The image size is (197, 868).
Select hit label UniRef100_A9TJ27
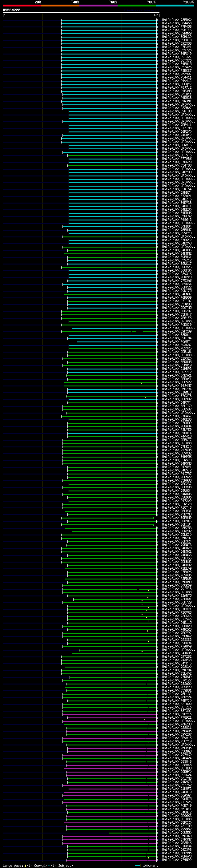177,57
